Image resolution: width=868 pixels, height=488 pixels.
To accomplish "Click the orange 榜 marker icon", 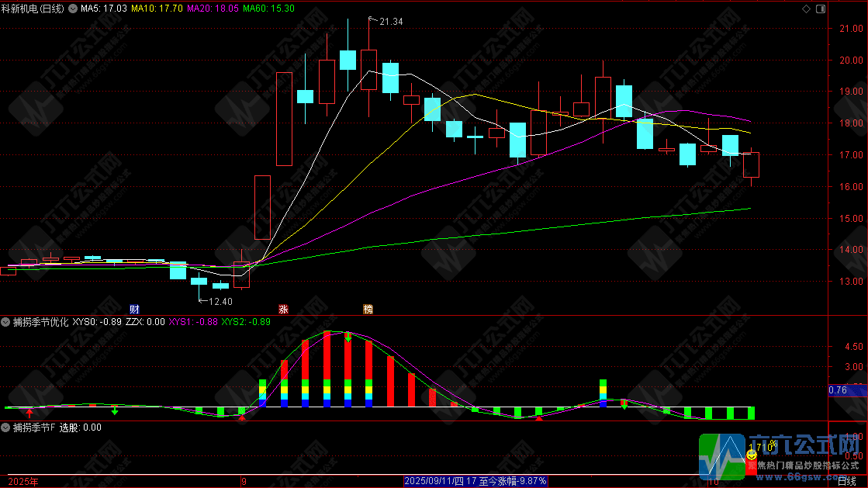I will coord(368,309).
